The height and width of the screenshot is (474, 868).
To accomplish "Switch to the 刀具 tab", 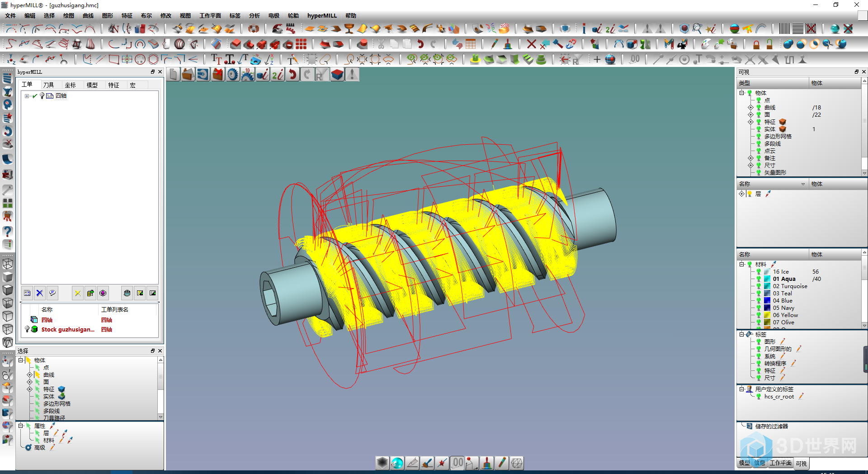I will click(x=48, y=85).
